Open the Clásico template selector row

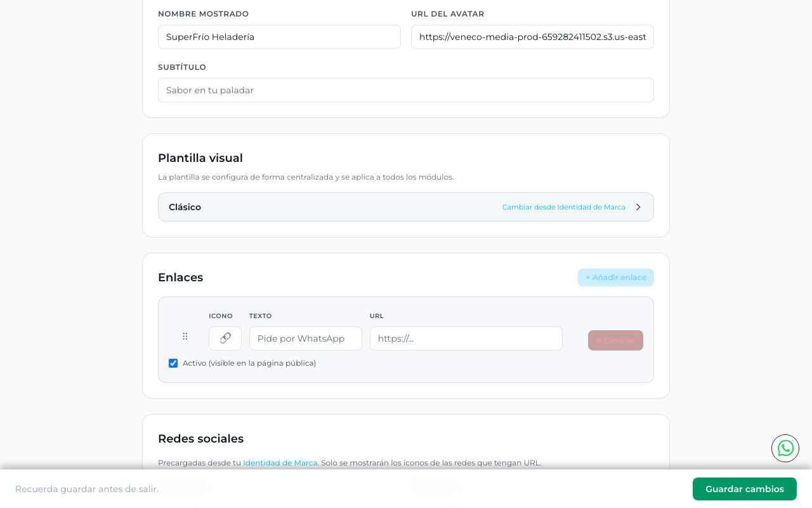click(406, 207)
